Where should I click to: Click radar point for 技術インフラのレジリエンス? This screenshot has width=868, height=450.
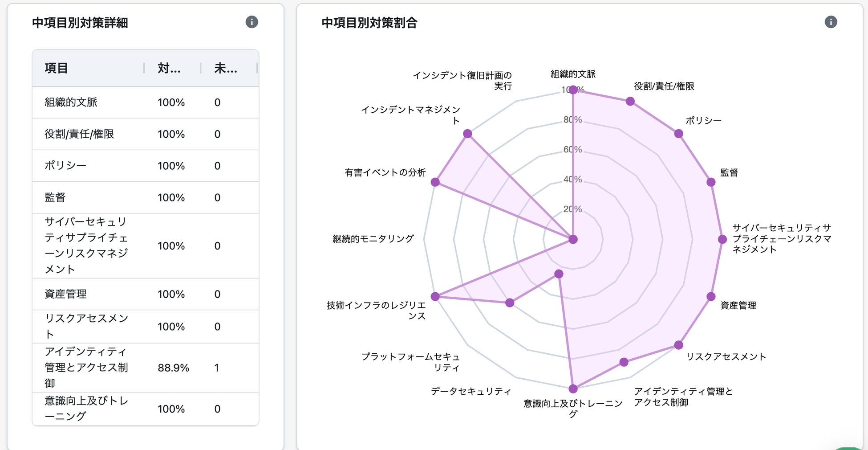coord(435,297)
